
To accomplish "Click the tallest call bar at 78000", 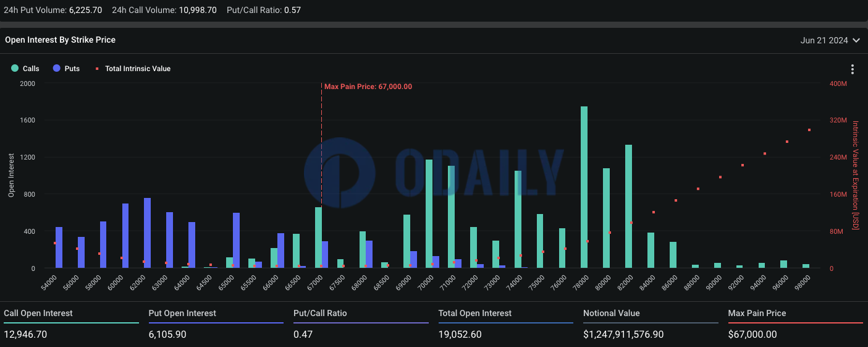I will pos(584,187).
